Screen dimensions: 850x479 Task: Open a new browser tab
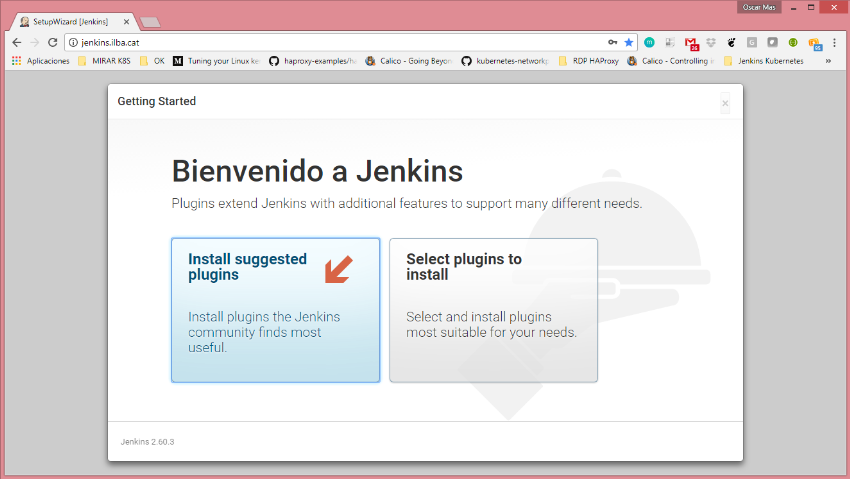coord(150,22)
